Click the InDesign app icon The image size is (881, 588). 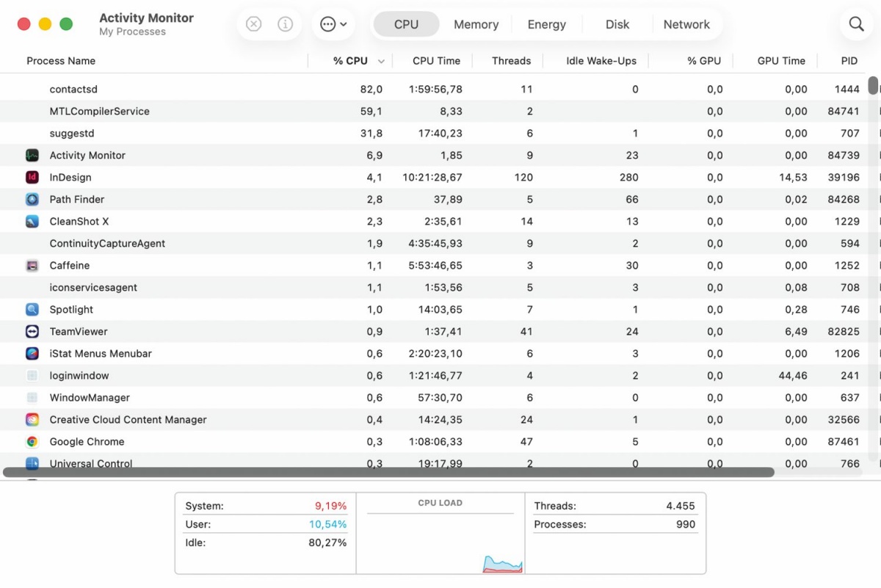pos(32,177)
